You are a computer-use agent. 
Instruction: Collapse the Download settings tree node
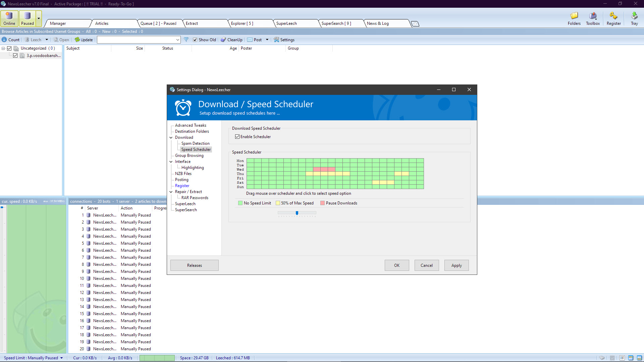coord(171,137)
